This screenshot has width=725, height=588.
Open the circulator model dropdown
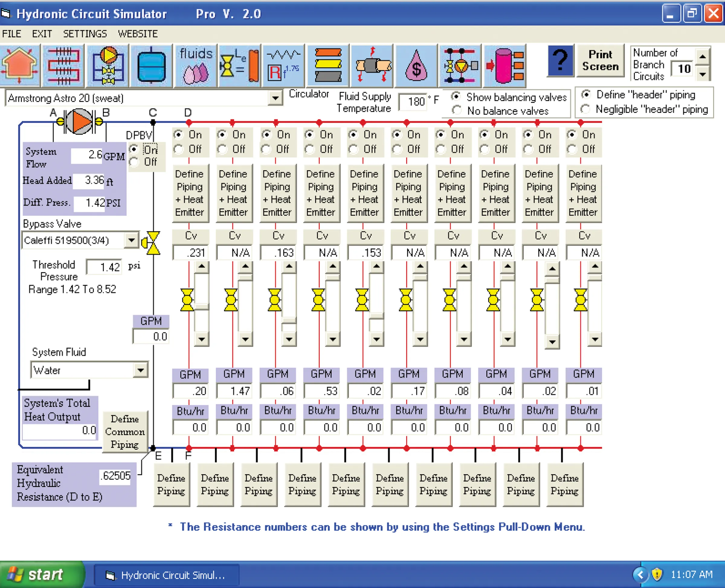tap(275, 98)
